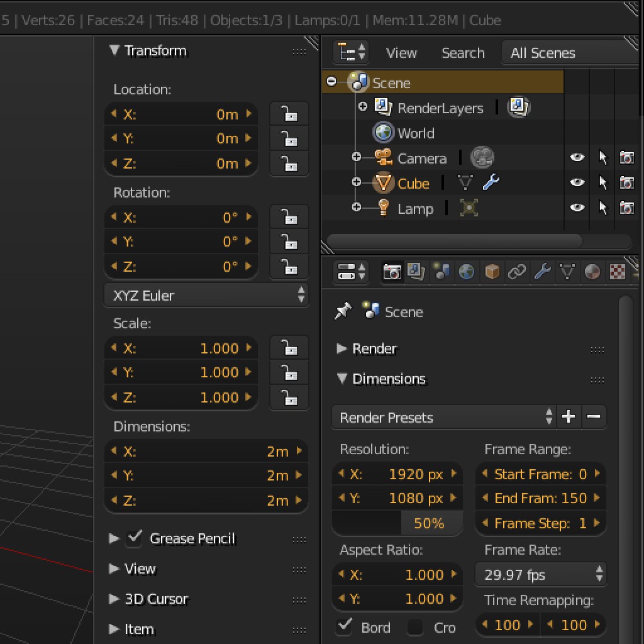Open the Texture checker properties tab
Image resolution: width=644 pixels, height=644 pixels.
coord(617,272)
